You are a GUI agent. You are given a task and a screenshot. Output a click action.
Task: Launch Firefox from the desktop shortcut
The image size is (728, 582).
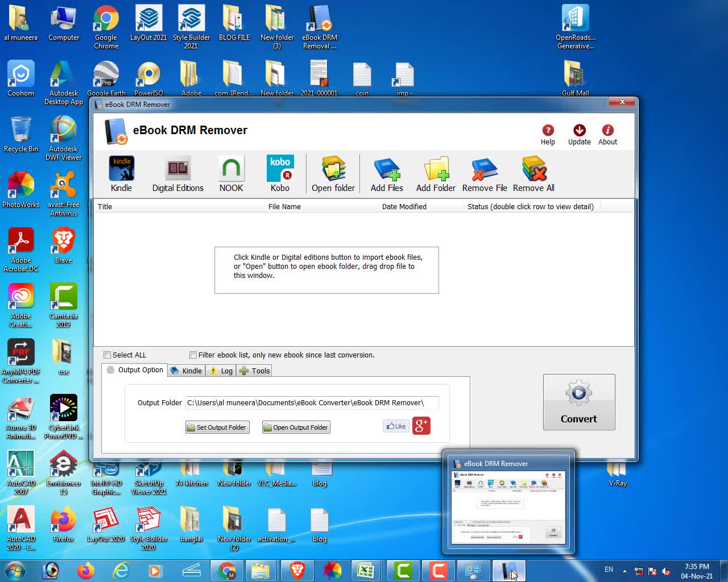(x=63, y=524)
